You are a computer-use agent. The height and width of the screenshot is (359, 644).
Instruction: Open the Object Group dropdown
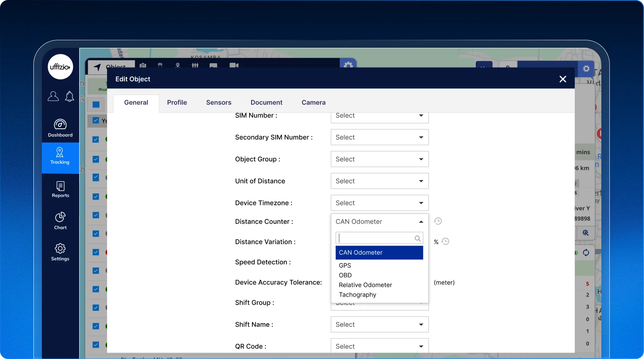[x=380, y=159]
